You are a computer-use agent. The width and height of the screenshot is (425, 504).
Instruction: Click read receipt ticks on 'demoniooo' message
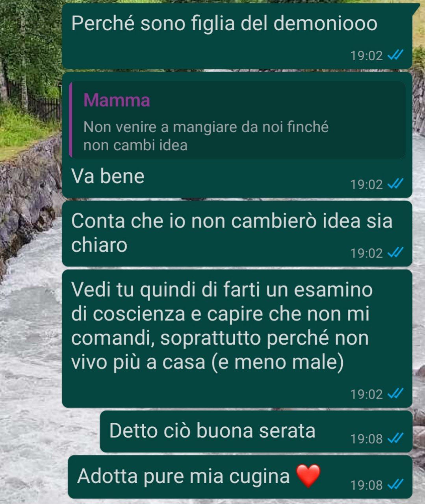point(395,56)
